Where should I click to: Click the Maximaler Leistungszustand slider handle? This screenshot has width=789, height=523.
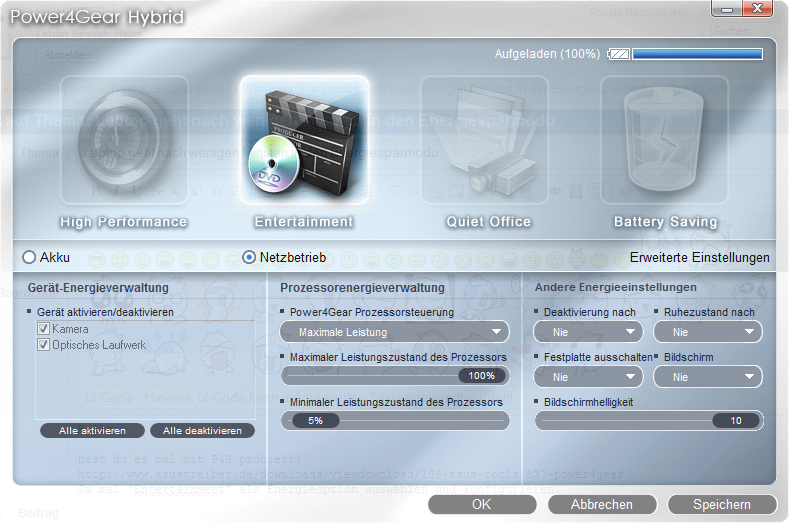pos(482,376)
